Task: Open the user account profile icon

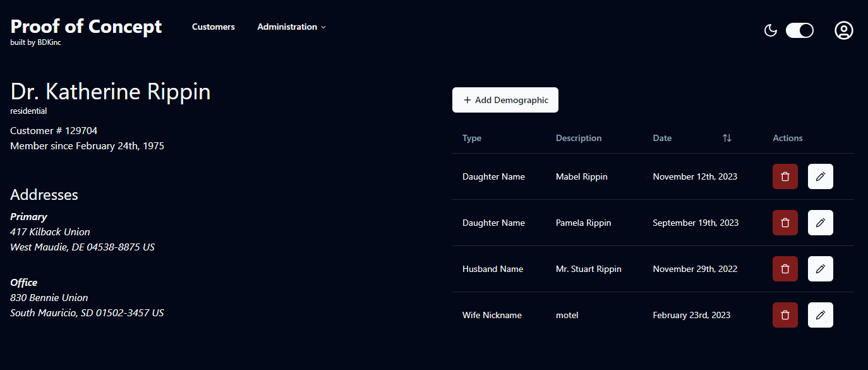Action: [843, 30]
